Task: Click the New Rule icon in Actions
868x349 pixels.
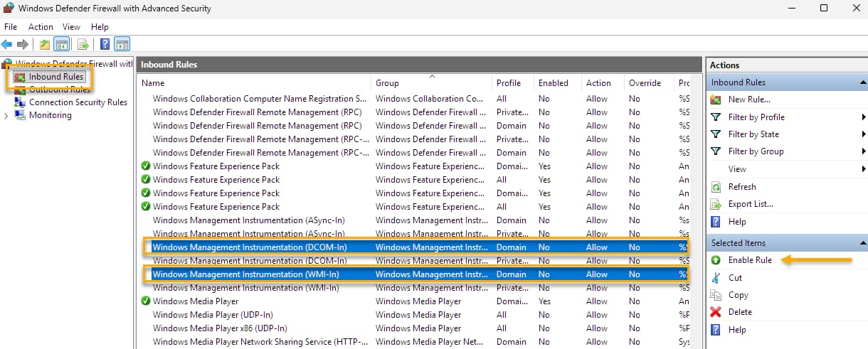Action: point(716,100)
